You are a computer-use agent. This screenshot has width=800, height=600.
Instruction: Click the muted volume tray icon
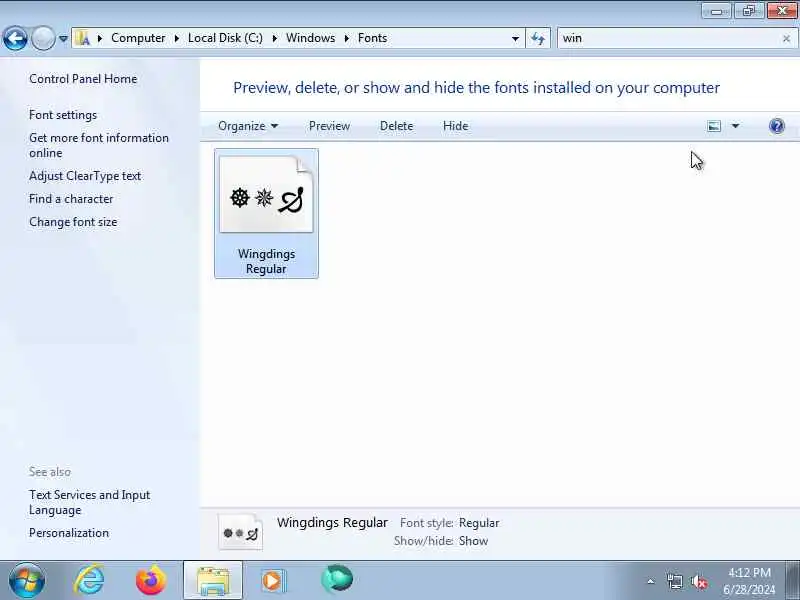point(698,581)
